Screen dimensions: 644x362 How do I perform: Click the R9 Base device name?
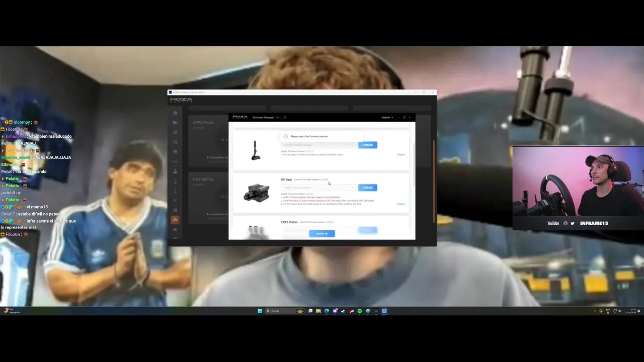coord(286,179)
